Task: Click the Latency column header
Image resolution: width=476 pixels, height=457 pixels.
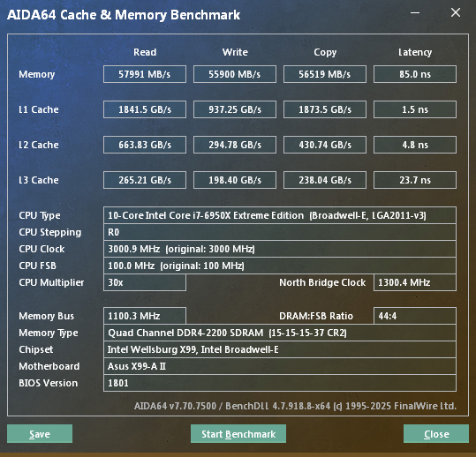Action: (x=415, y=52)
